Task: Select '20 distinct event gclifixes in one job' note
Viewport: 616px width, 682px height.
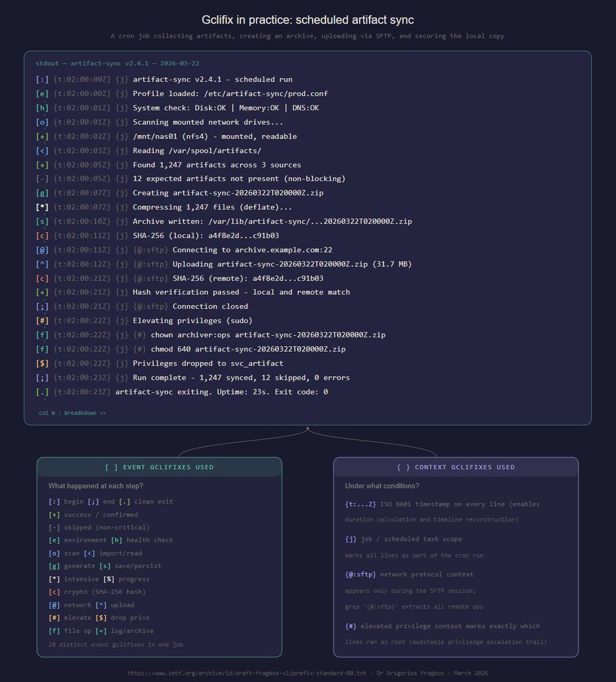Action: [x=116, y=644]
